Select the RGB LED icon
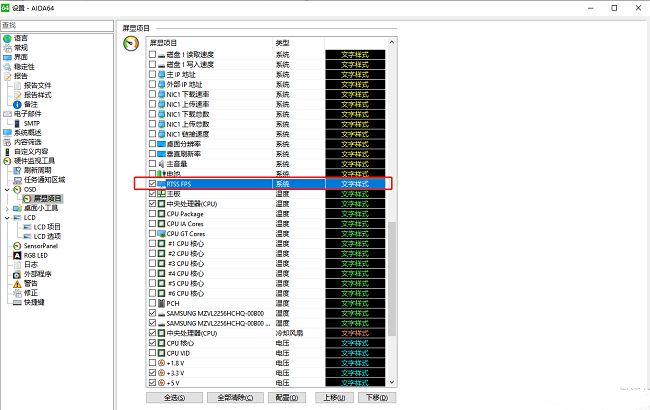The image size is (650, 410). (x=17, y=255)
